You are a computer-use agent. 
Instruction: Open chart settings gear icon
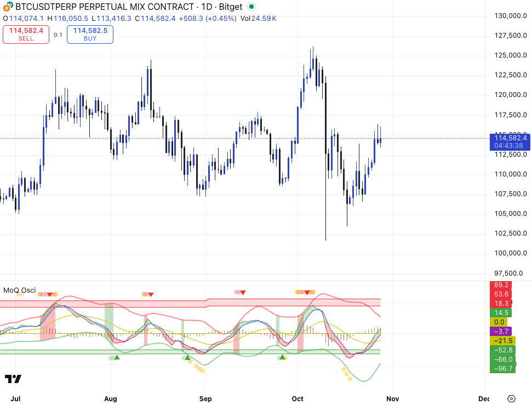tap(511, 398)
